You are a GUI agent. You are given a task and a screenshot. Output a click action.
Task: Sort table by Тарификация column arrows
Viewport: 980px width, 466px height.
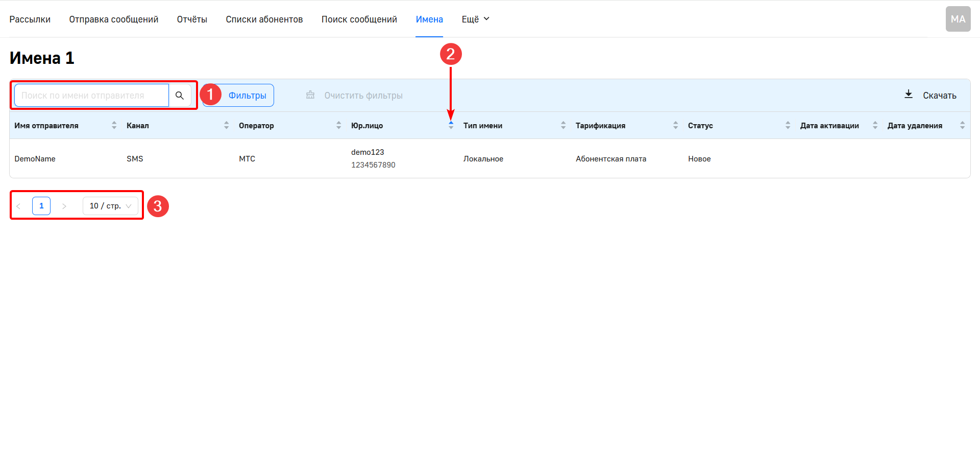coord(675,126)
